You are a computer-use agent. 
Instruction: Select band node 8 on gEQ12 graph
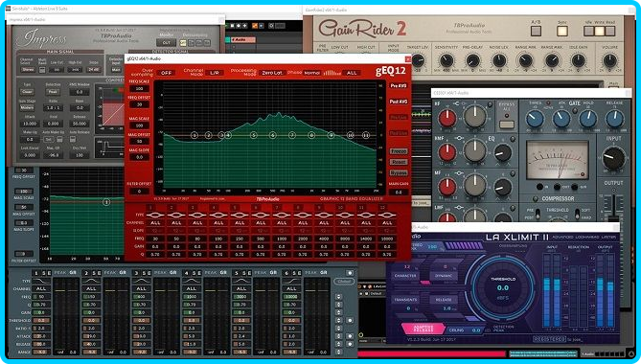pyautogui.click(x=311, y=135)
